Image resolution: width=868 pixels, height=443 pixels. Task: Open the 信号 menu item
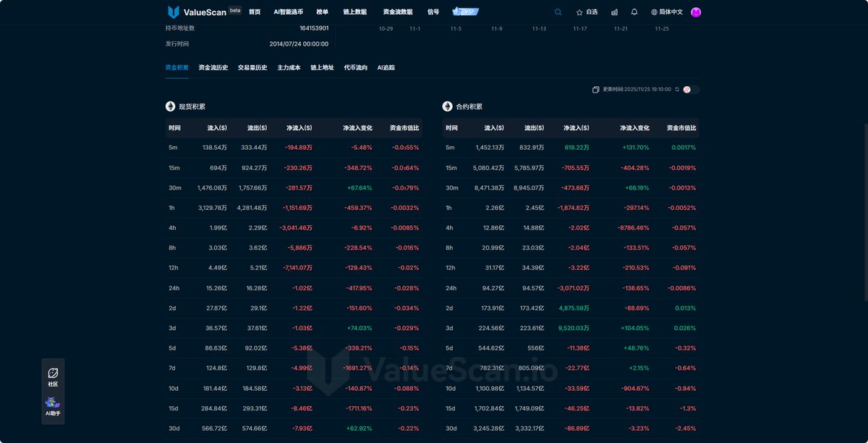(x=433, y=12)
